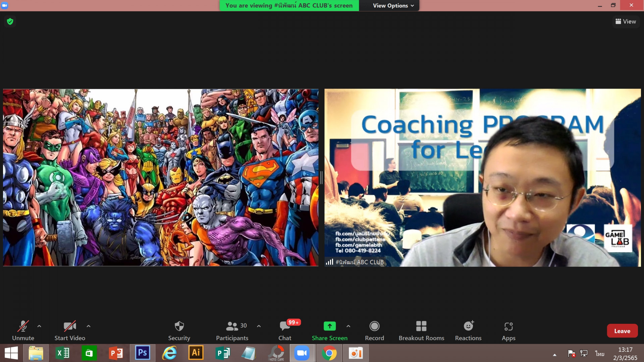Click the Zoom logo in title bar

coord(5,5)
